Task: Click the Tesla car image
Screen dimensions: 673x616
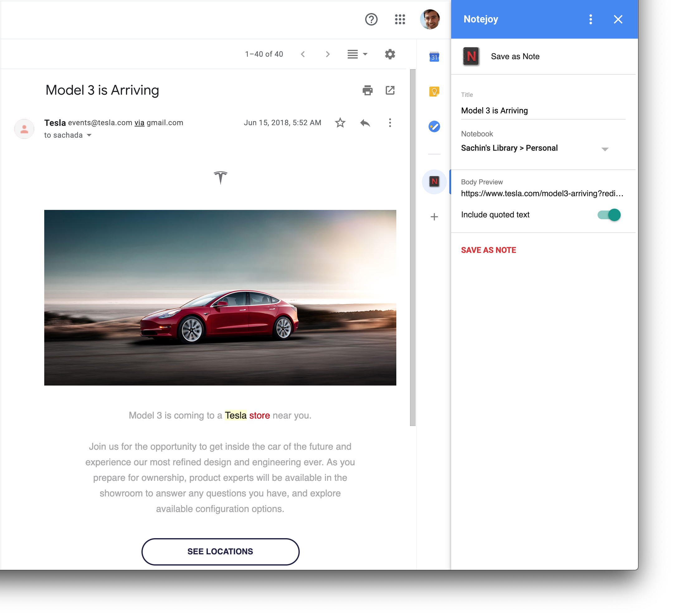Action: click(x=220, y=298)
